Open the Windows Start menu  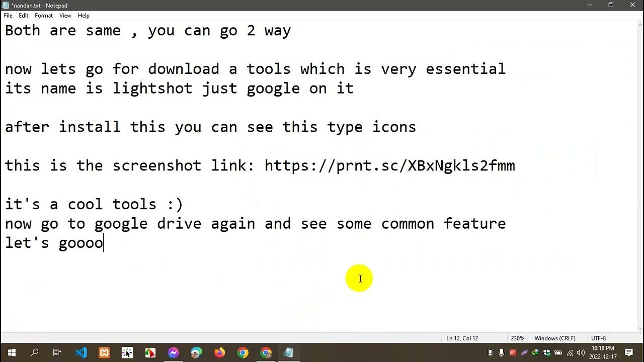point(12,353)
